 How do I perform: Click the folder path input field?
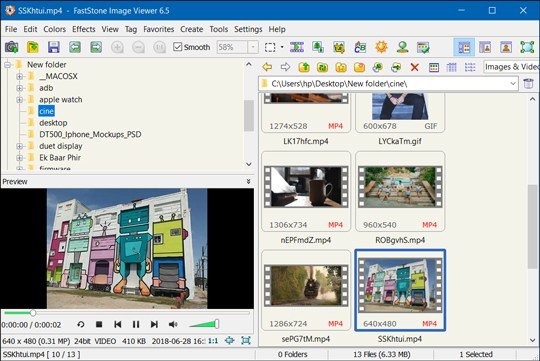click(388, 83)
